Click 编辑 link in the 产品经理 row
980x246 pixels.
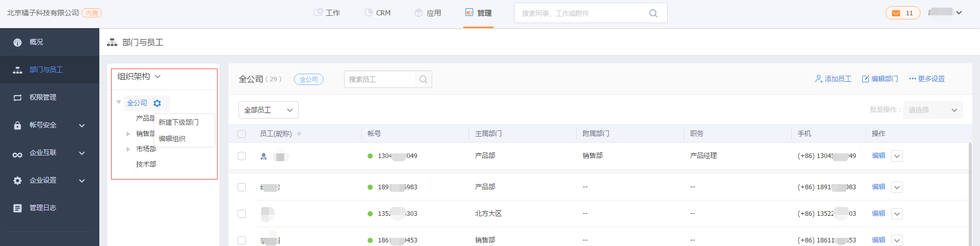click(x=879, y=156)
